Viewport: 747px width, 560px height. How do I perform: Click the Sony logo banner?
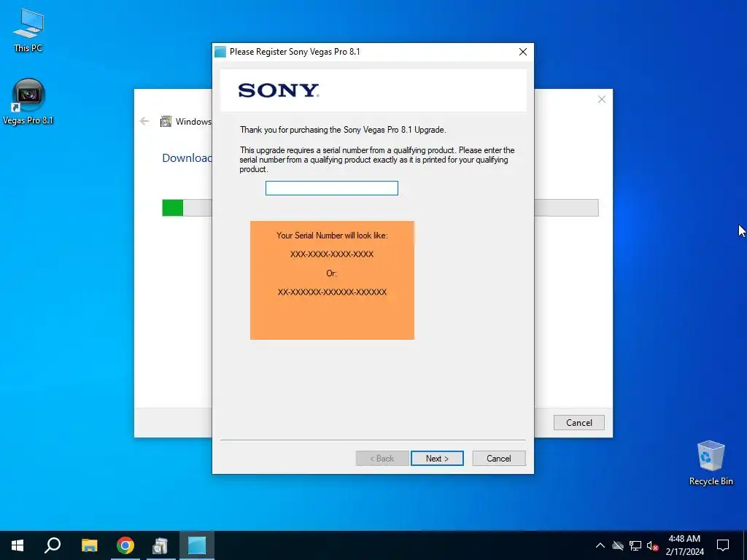pos(373,90)
